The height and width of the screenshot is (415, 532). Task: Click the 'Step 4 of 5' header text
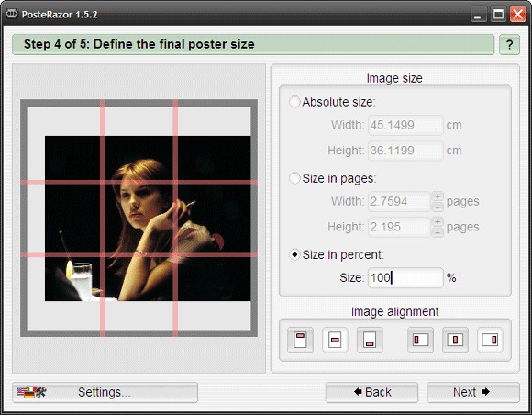139,44
